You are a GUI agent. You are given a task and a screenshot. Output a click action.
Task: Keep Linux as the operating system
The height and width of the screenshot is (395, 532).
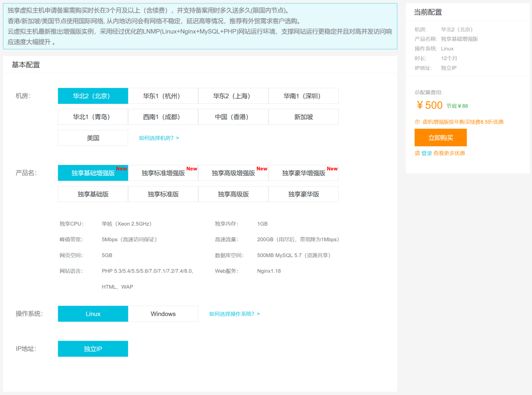click(x=92, y=314)
